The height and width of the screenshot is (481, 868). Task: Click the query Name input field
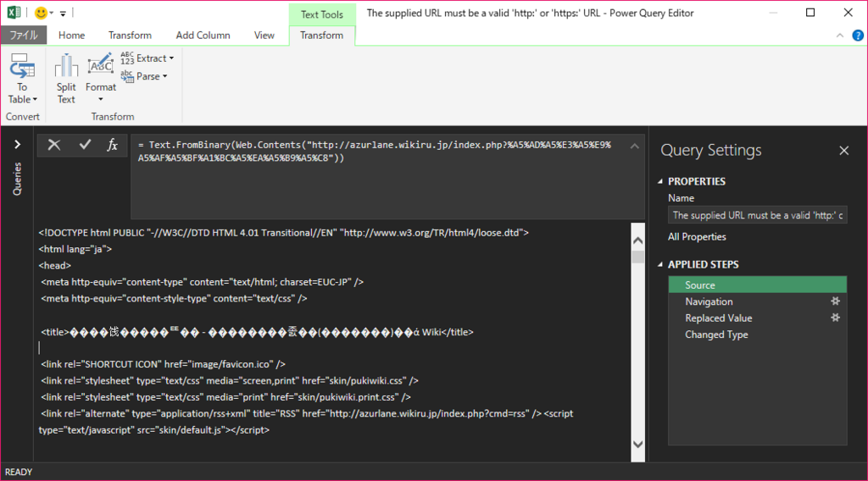(x=757, y=215)
